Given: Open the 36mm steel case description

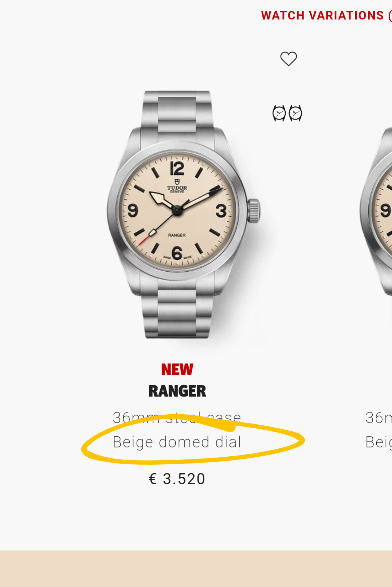Looking at the screenshot, I should 177,417.
